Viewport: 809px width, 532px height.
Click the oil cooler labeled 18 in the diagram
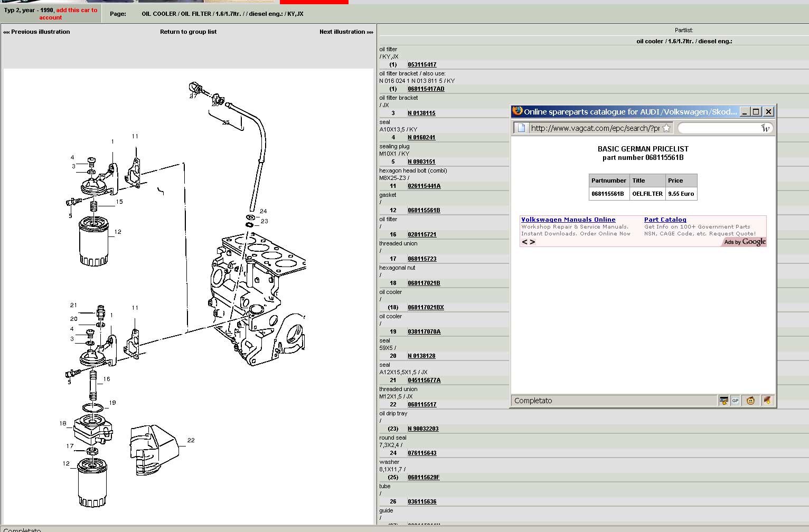(x=92, y=430)
